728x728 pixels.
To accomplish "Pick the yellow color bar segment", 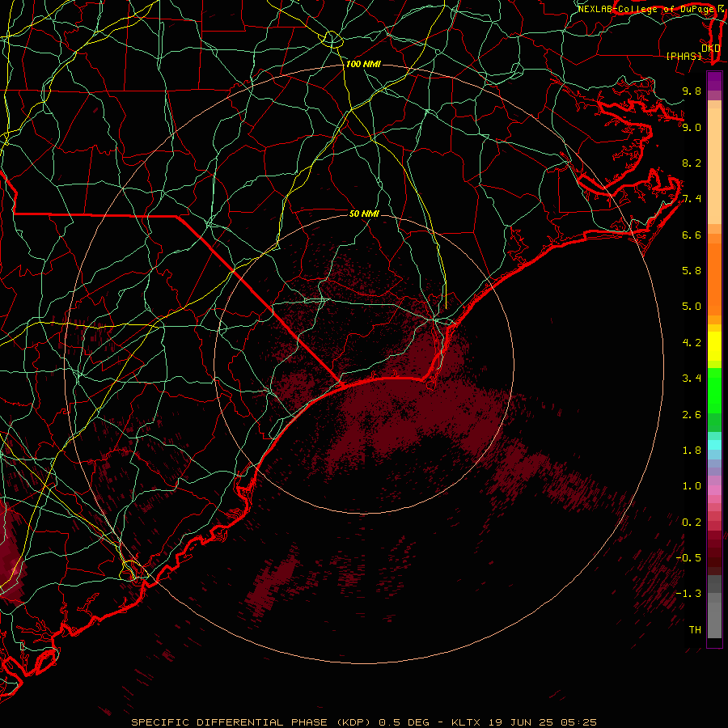I will pos(714,346).
